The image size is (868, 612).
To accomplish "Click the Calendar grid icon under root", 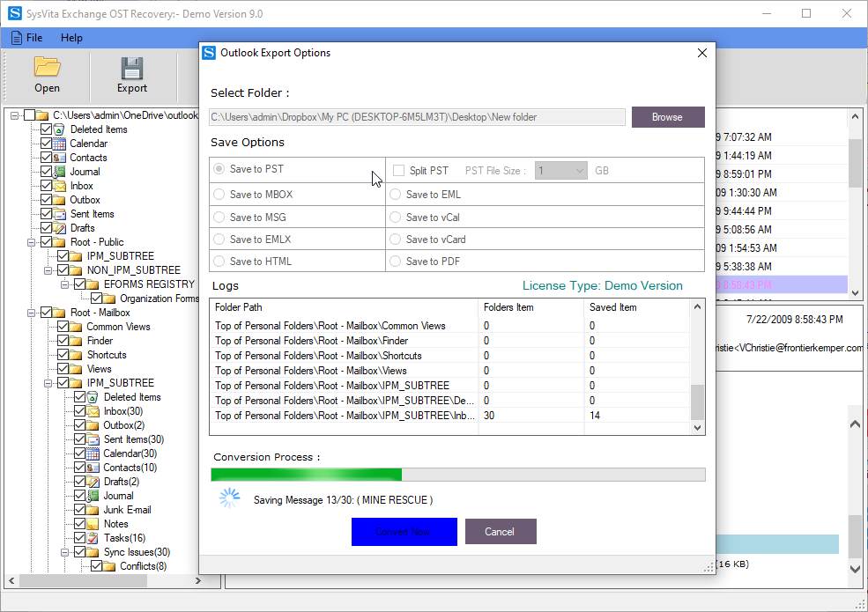I will coord(59,144).
